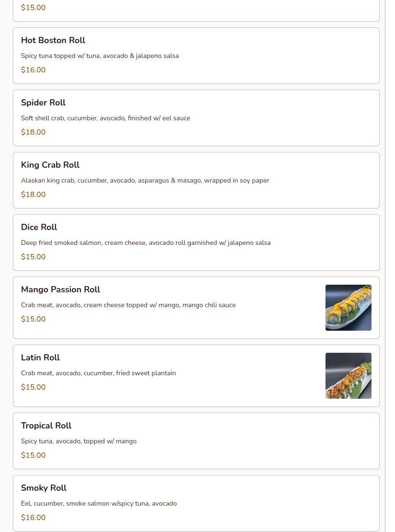Open the Mango Passion Roll photo
395x532 pixels.
coord(348,307)
